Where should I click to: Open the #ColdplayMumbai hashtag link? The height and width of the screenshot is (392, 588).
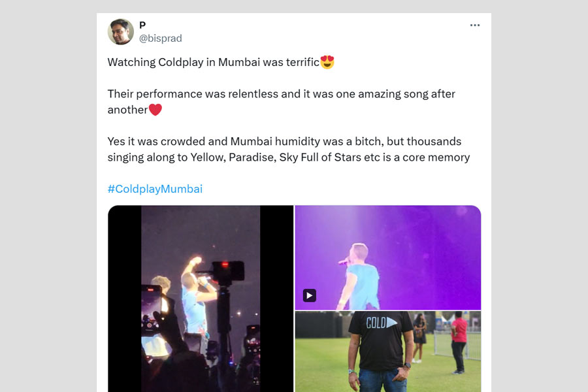pos(155,189)
